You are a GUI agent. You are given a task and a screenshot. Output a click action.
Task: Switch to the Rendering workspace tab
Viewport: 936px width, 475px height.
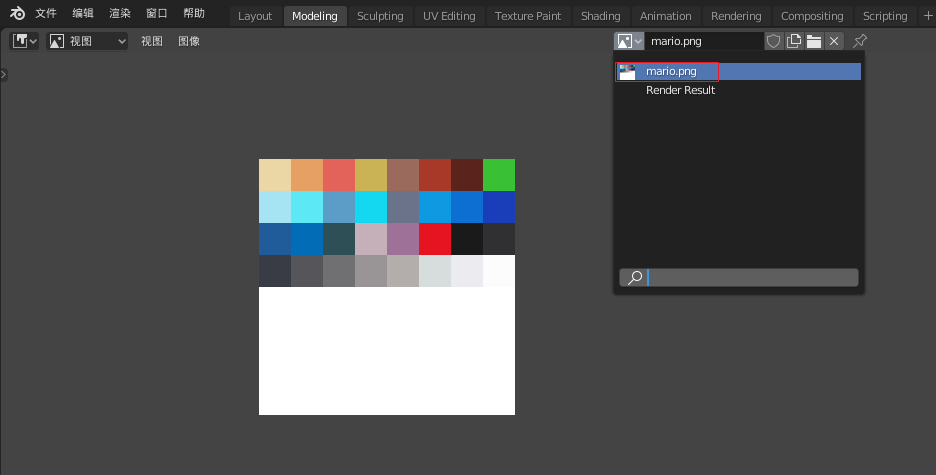(736, 16)
